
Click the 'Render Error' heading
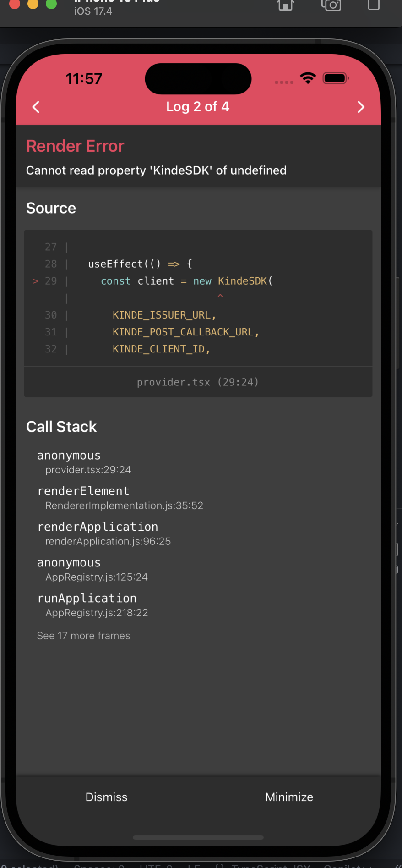coord(75,146)
